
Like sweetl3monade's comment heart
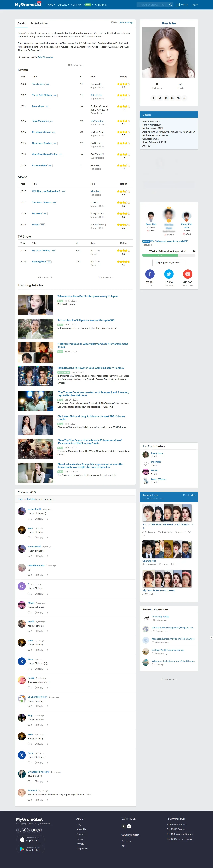29,575
